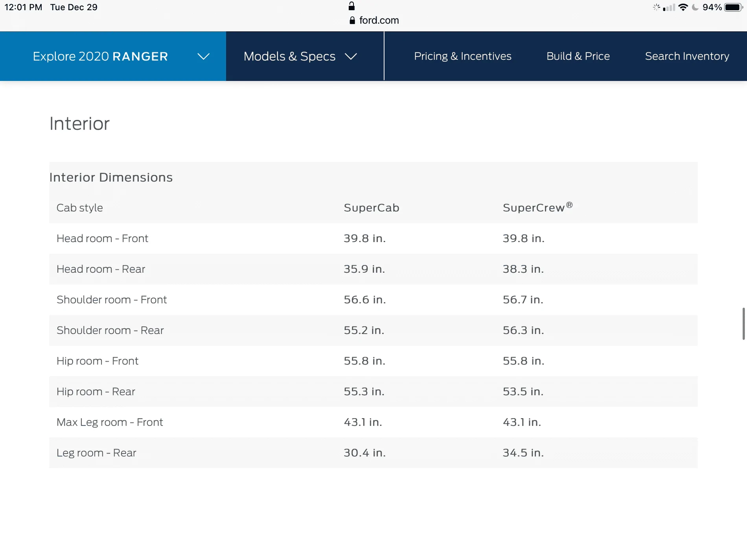Select the Shoulder room - Front label
This screenshot has height=560, width=747.
[x=112, y=299]
